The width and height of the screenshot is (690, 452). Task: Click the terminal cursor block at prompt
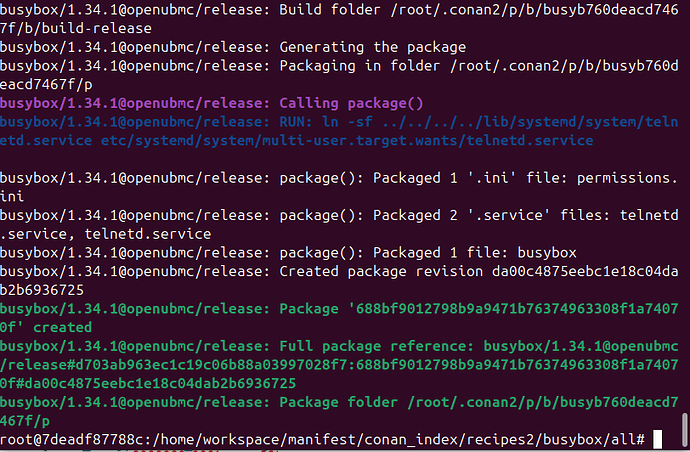click(656, 439)
